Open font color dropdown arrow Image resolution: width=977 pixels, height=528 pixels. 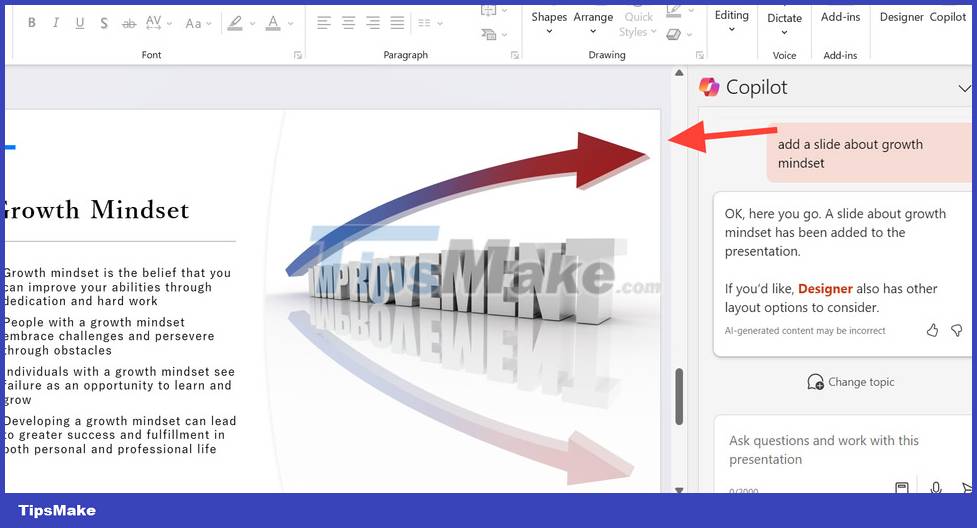290,24
